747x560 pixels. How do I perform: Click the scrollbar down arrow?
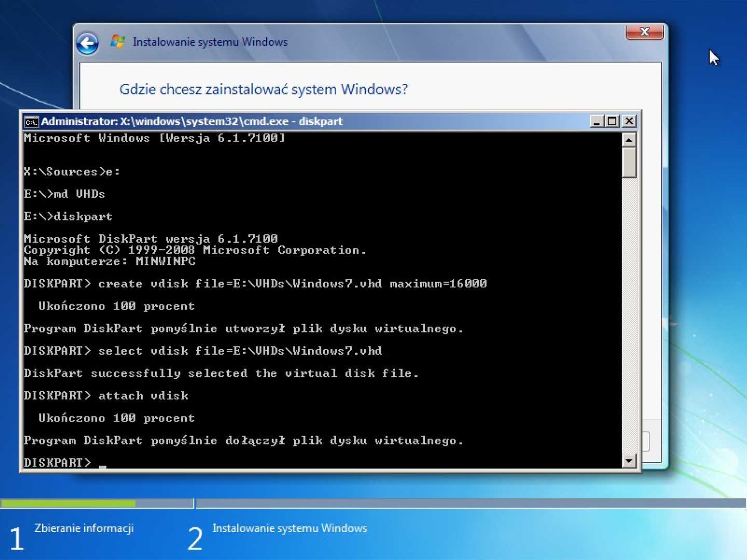[628, 460]
